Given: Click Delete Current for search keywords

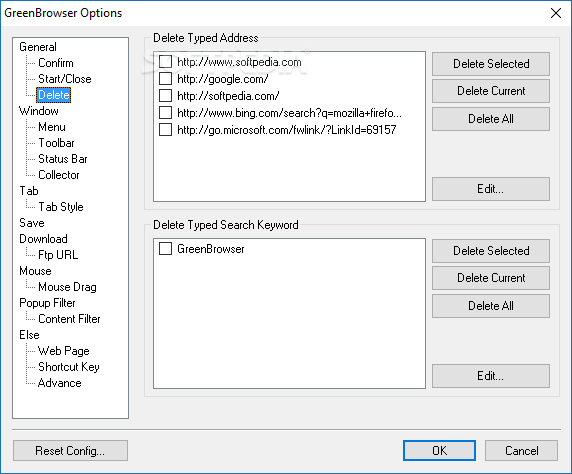Looking at the screenshot, I should 491,278.
